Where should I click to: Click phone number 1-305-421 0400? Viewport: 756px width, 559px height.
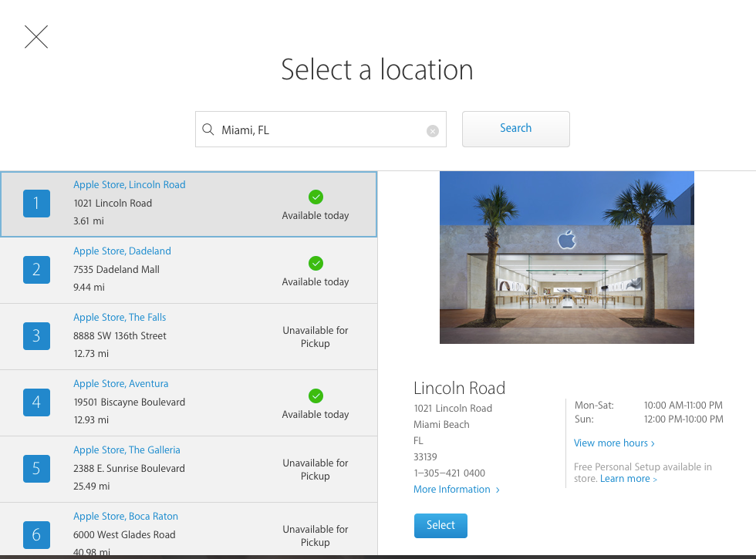449,473
